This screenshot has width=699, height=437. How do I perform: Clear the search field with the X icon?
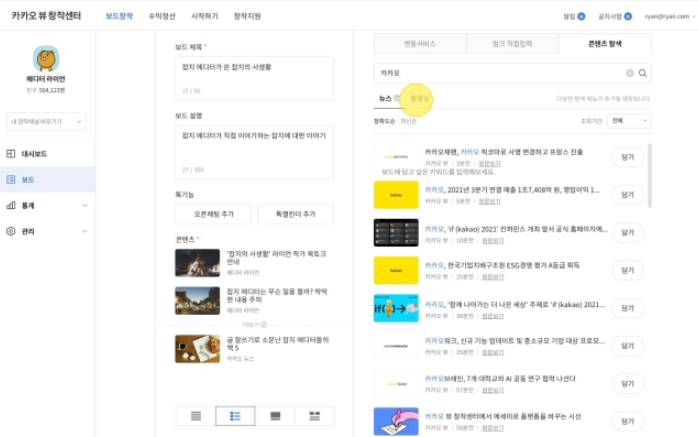(x=629, y=73)
